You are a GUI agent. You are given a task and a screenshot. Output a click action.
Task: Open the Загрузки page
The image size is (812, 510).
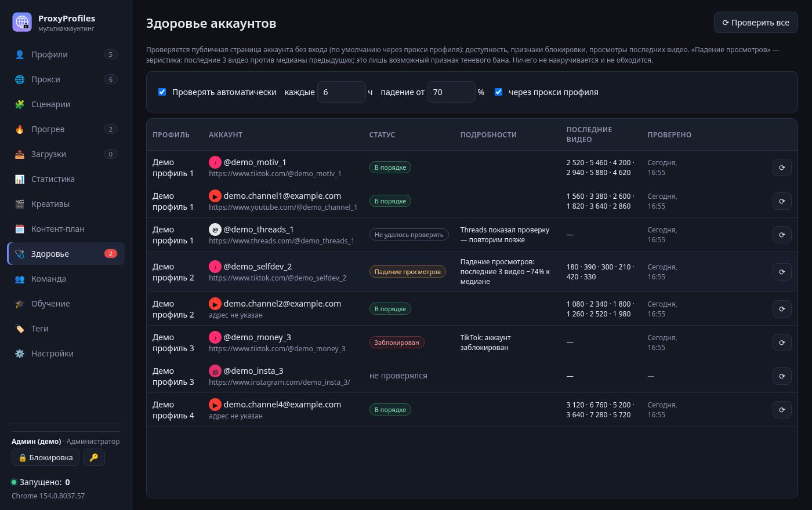coord(66,154)
